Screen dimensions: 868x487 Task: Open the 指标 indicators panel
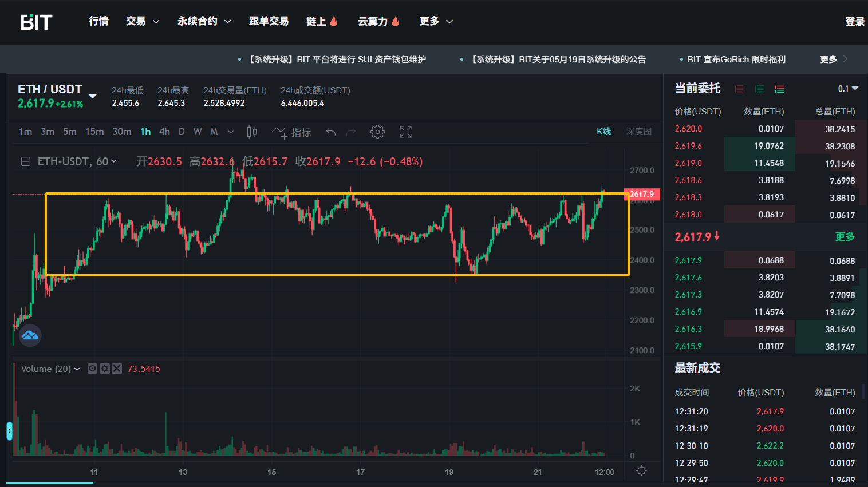(x=292, y=132)
